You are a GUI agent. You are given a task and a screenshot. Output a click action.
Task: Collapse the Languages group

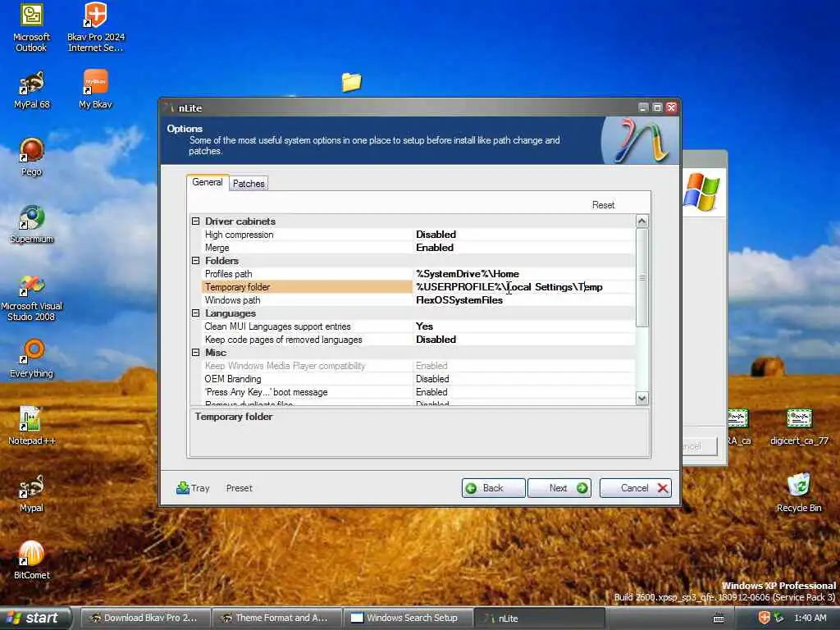(x=195, y=313)
